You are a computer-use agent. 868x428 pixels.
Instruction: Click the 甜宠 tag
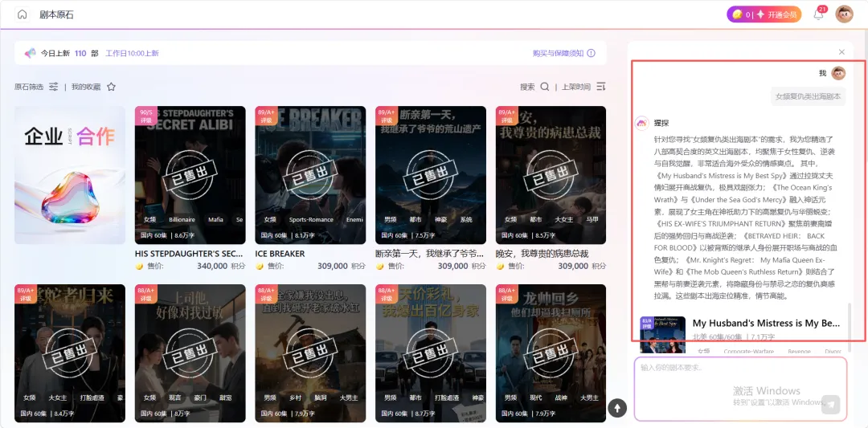coord(225,397)
